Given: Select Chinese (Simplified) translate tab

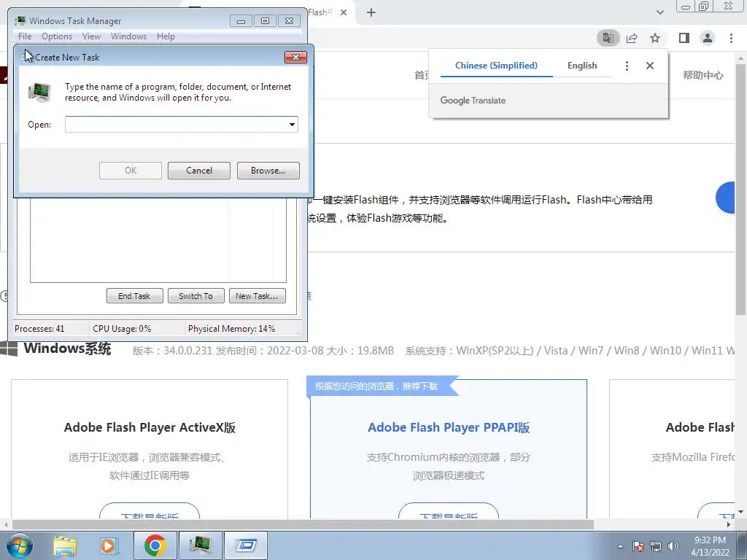Looking at the screenshot, I should tap(496, 66).
